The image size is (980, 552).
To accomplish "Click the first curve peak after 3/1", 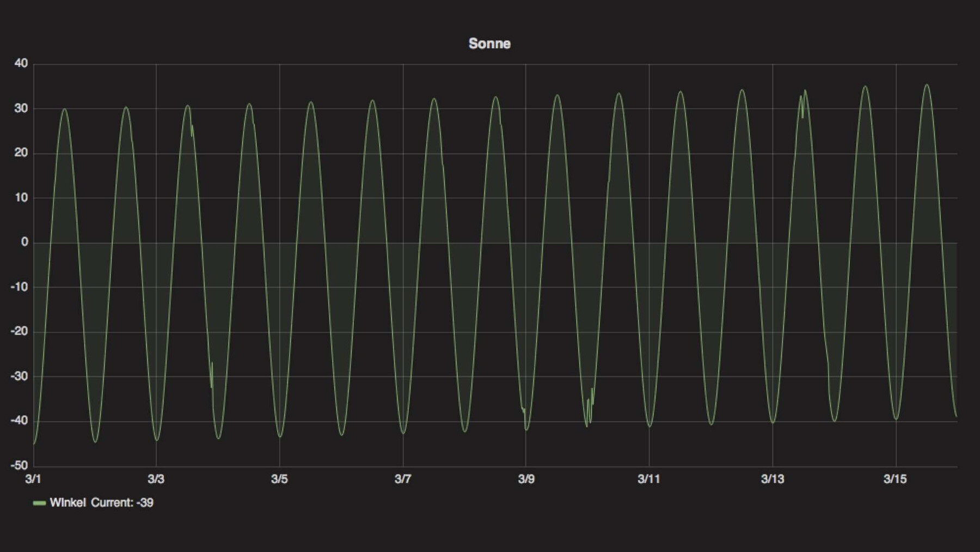I will coord(64,109).
